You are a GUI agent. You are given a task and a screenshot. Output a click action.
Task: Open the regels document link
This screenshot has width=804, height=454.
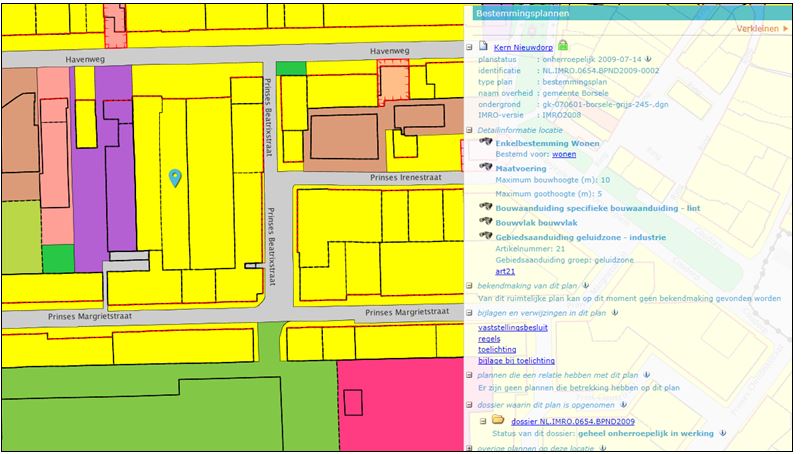tap(490, 339)
